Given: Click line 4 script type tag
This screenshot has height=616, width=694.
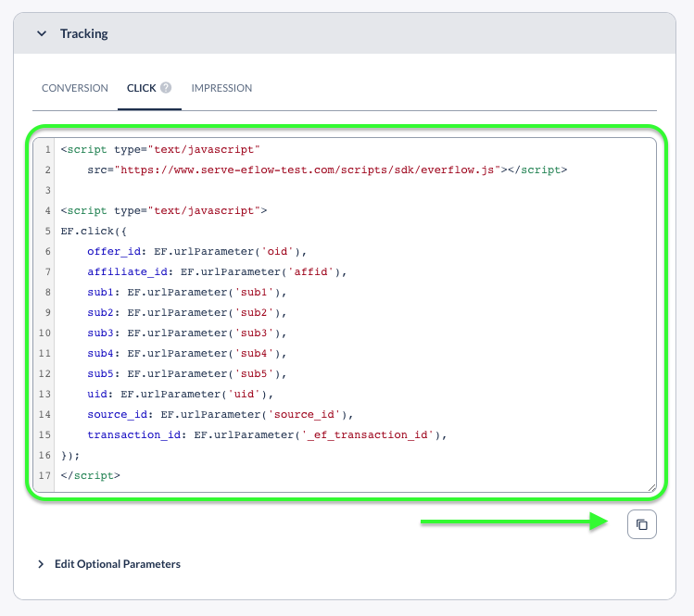Looking at the screenshot, I should 164,210.
